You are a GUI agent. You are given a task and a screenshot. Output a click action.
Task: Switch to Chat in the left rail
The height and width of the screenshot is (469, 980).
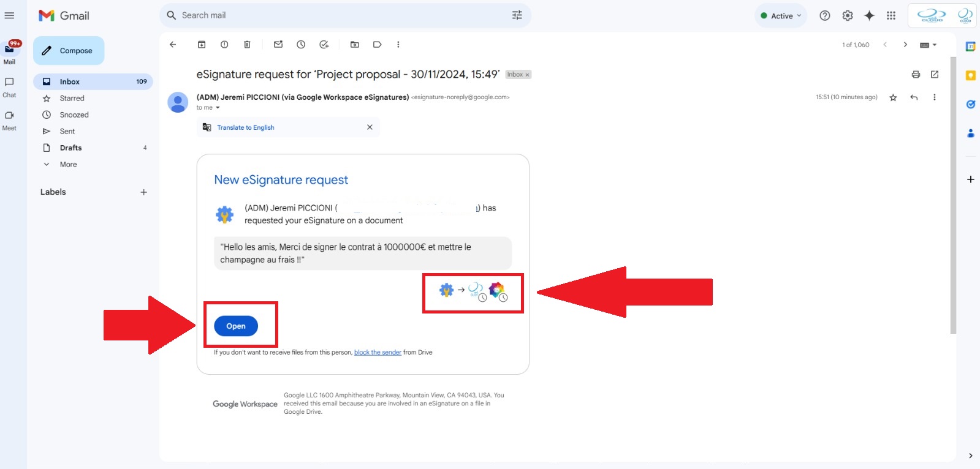coord(9,87)
